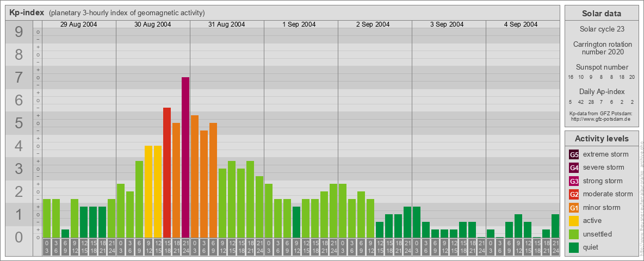Click the red 15-18 bar on 30 Aug
This screenshot has height=261, width=644.
tap(167, 172)
